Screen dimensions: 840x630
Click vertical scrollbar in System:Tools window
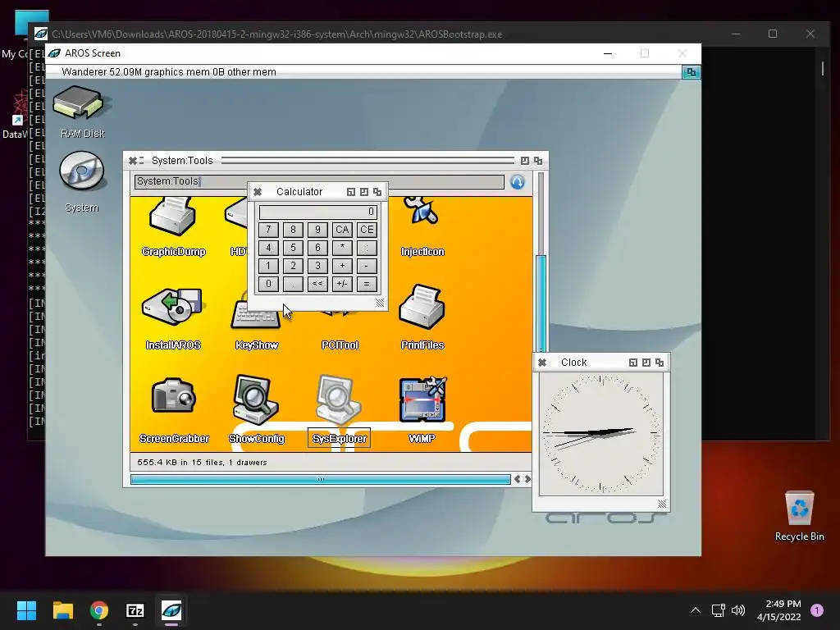point(541,304)
